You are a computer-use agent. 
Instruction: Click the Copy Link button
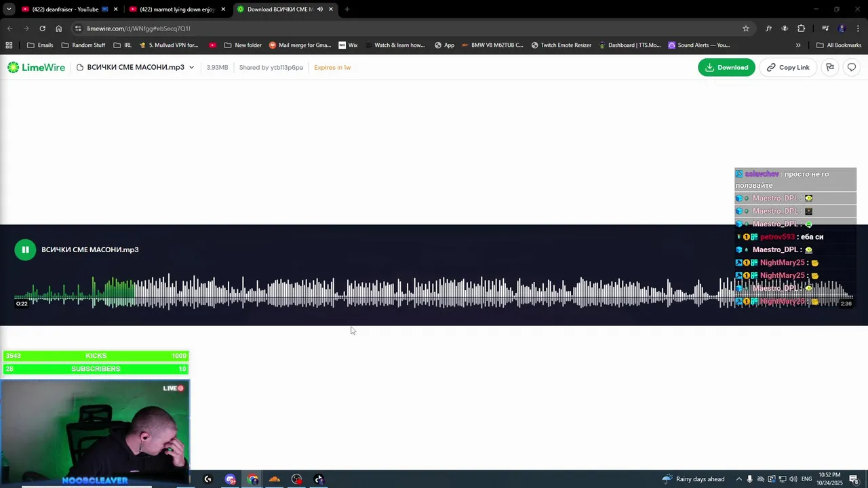pyautogui.click(x=788, y=67)
